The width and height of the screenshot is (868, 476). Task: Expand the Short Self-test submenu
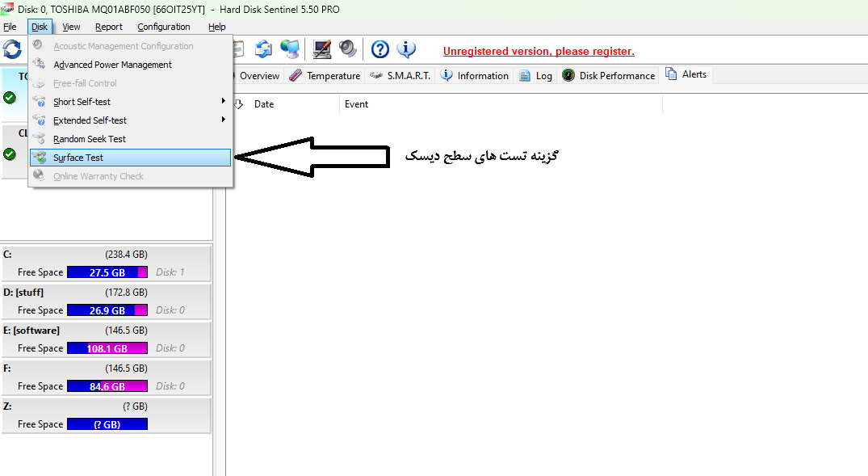(131, 102)
